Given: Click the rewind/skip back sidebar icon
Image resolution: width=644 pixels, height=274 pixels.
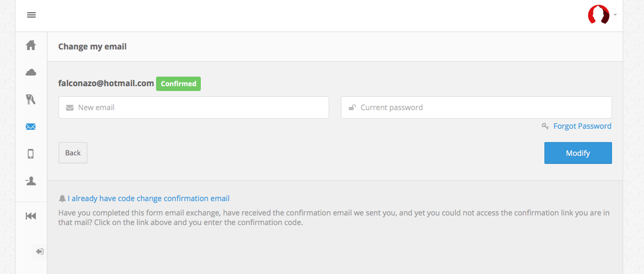Looking at the screenshot, I should [31, 215].
